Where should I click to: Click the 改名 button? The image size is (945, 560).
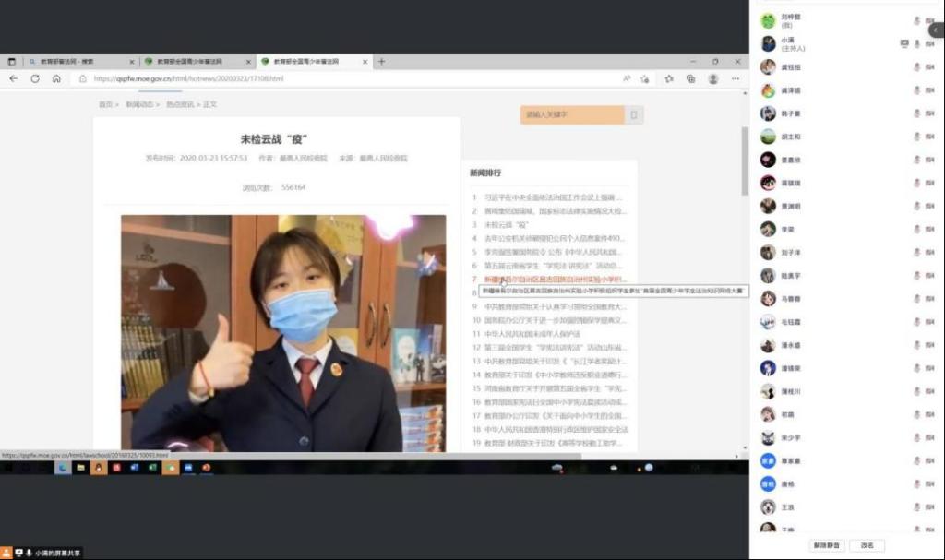point(867,545)
